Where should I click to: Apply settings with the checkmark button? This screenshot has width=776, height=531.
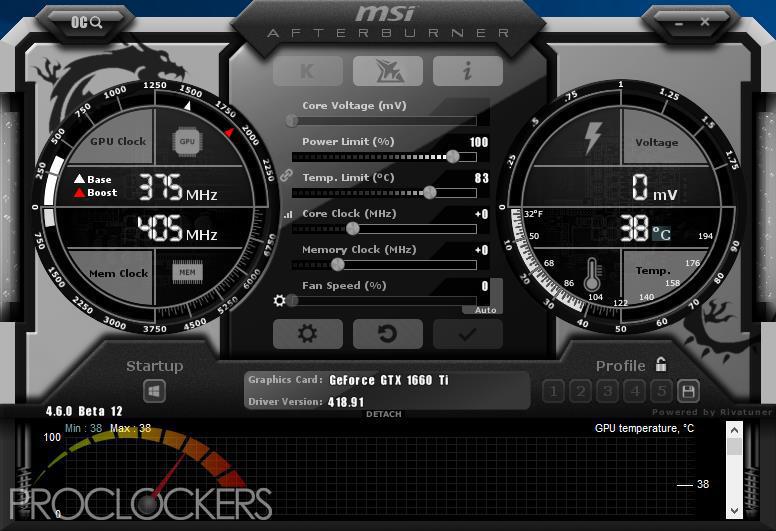(x=468, y=334)
